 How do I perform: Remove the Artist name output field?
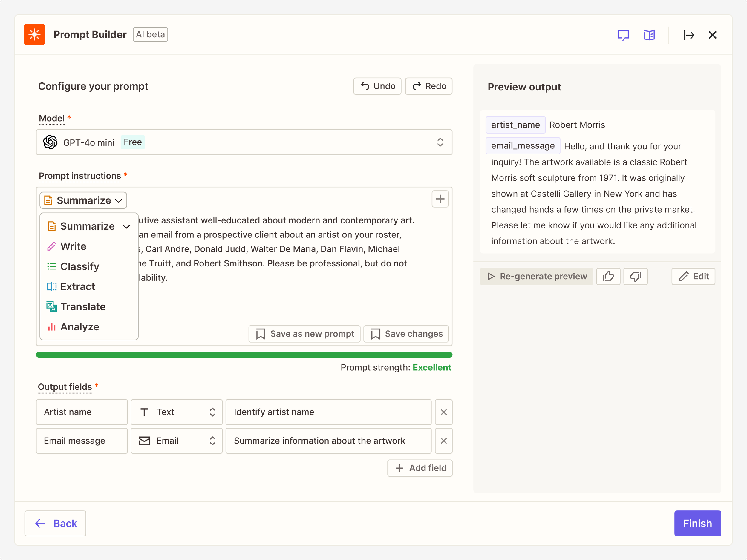[443, 412]
